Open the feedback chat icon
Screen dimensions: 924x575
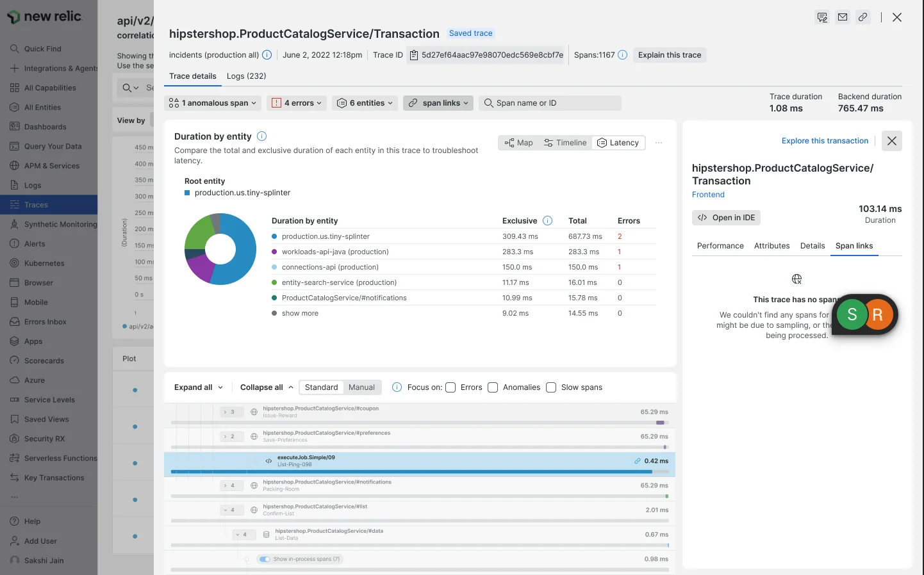pyautogui.click(x=822, y=17)
